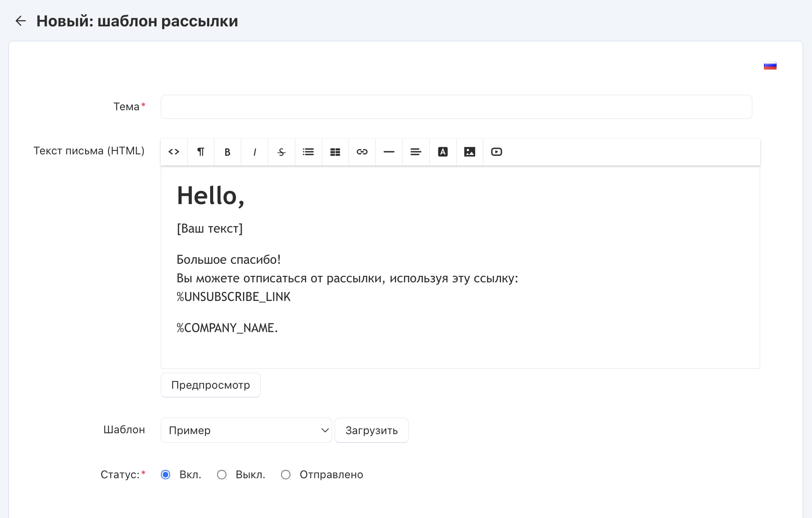
Task: Toggle HTML source code view
Action: [174, 152]
